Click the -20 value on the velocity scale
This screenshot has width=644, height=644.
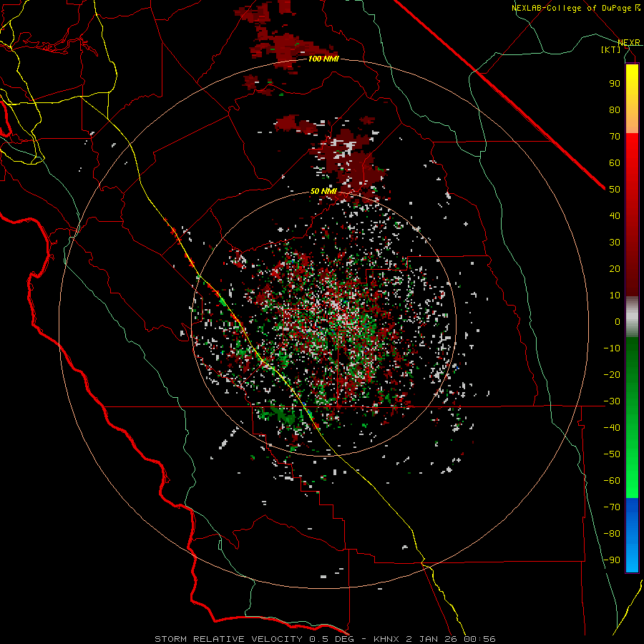tap(612, 374)
